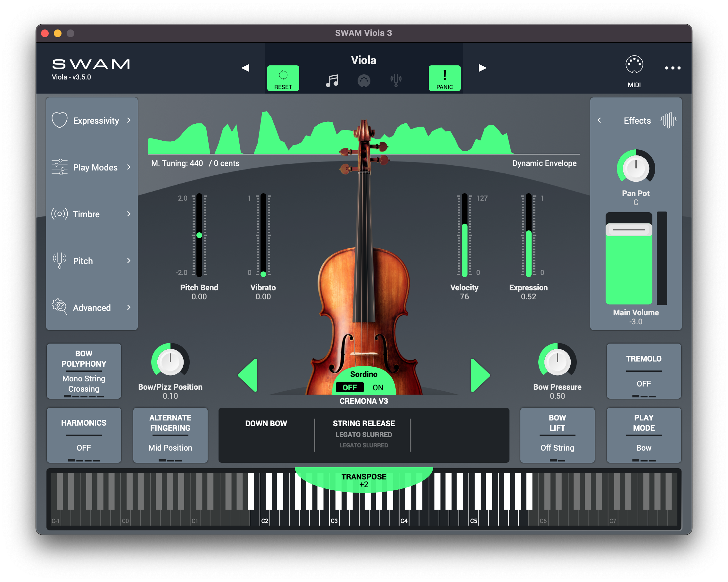Click the Pan Pot knob

(636, 168)
